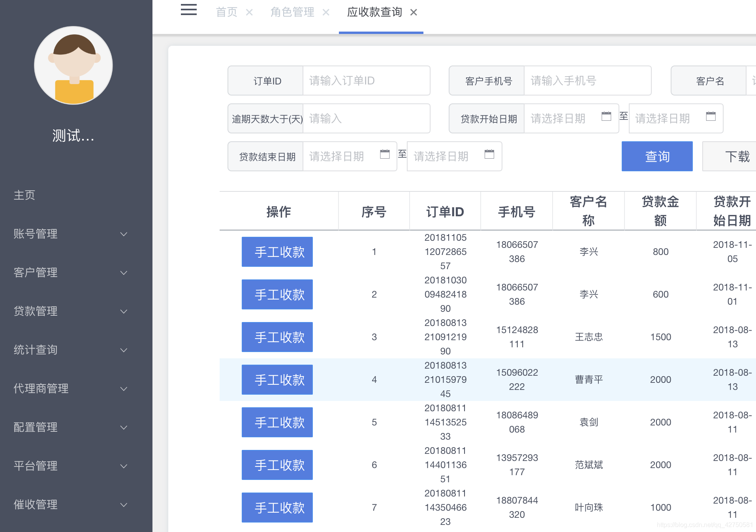Screen dimensions: 756x532
Task: Focus the 订单ID input field
Action: coord(367,81)
